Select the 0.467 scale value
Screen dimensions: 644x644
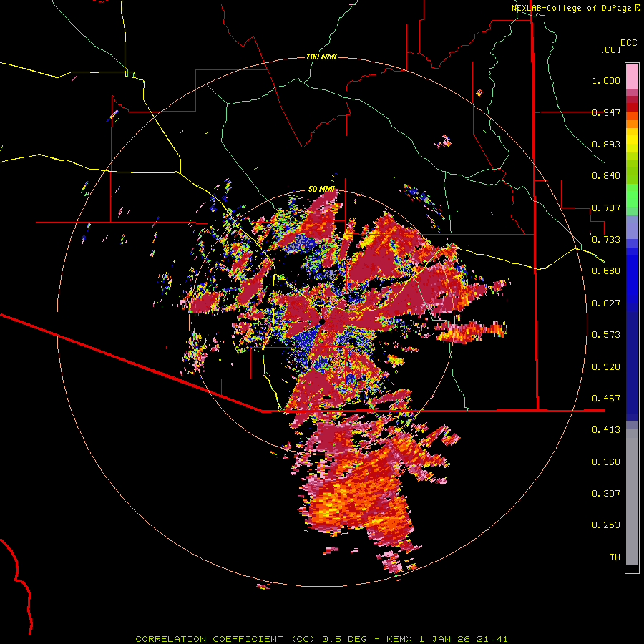(606, 399)
